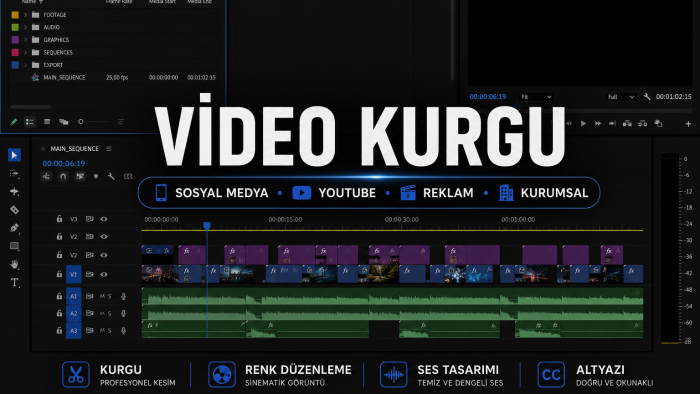The width and height of the screenshot is (700, 394).
Task: Switch Project panel to Icon view
Action: (x=47, y=121)
